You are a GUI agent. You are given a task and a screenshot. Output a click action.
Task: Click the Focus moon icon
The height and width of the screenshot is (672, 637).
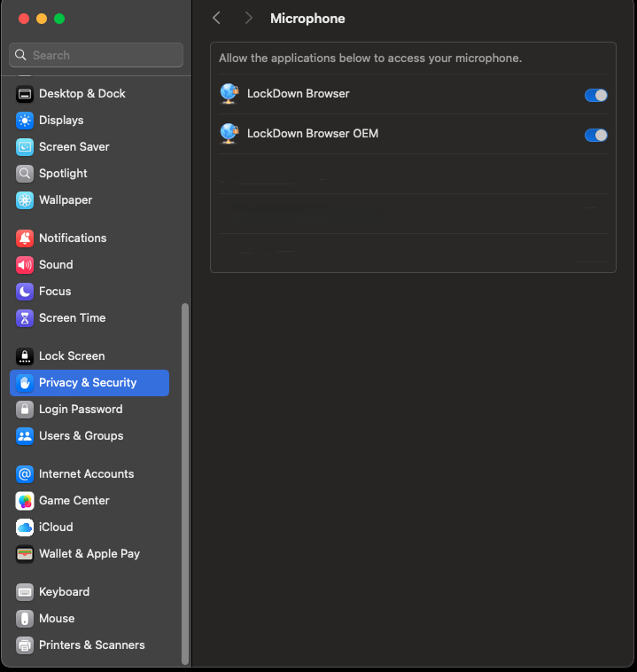(25, 292)
